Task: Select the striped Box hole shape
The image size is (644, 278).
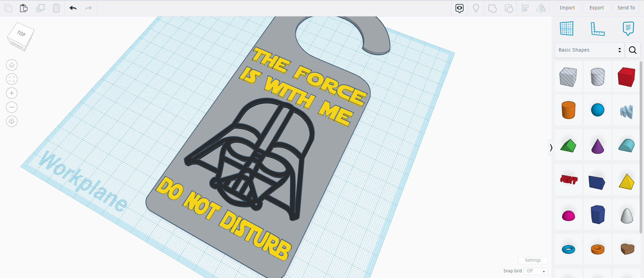Action: [568, 77]
